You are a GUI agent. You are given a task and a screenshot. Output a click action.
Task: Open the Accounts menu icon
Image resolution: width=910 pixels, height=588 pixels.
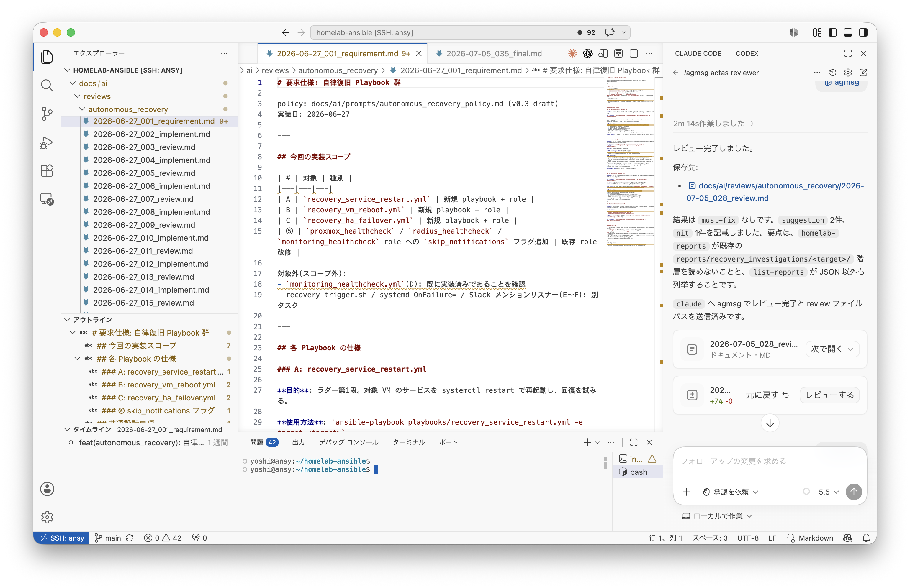pyautogui.click(x=47, y=489)
